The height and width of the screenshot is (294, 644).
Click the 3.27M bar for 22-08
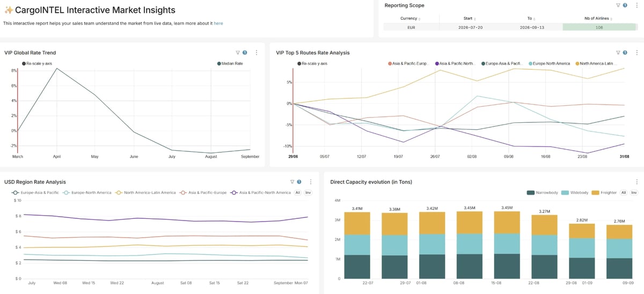[x=544, y=247]
